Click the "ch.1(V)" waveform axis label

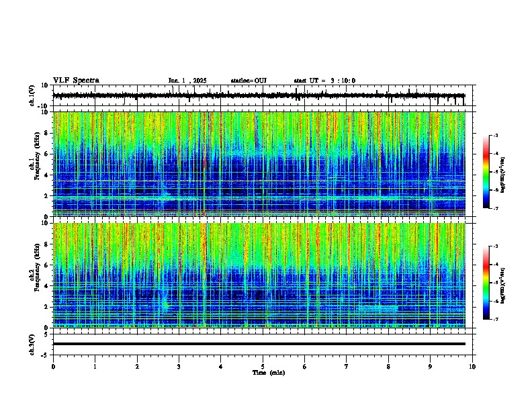[32, 95]
